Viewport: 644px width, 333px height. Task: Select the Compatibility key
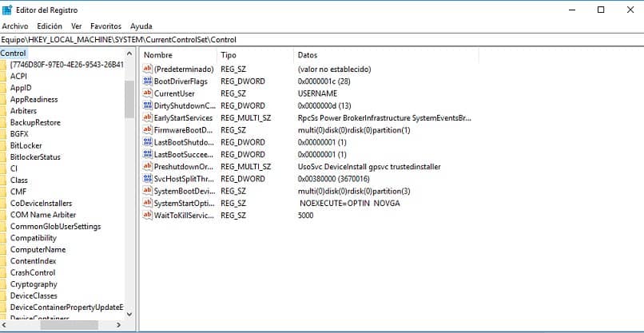click(x=34, y=238)
